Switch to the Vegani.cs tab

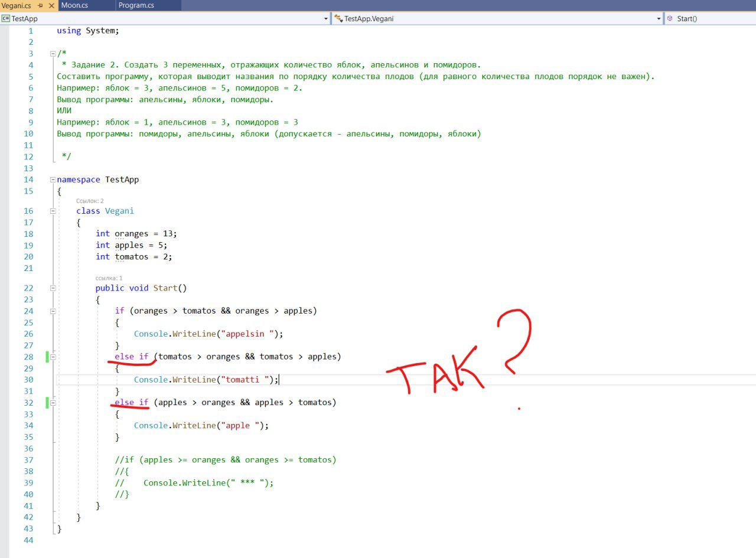tap(17, 5)
